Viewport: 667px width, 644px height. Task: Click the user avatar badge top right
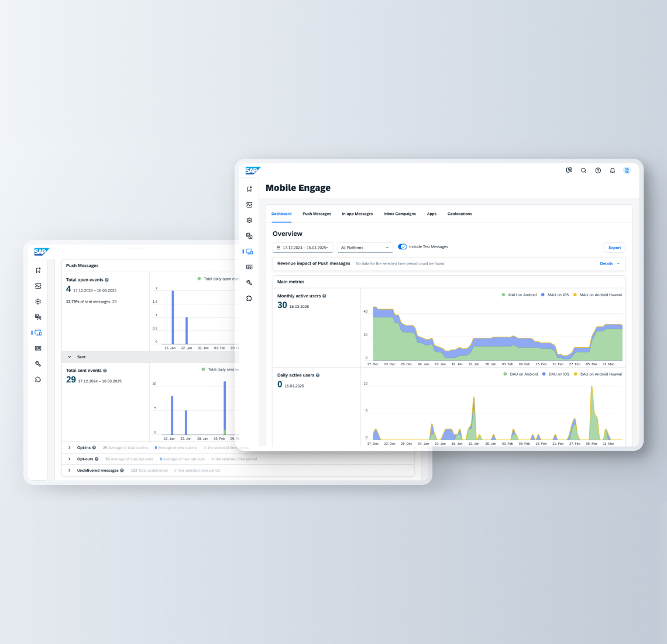[x=626, y=170]
